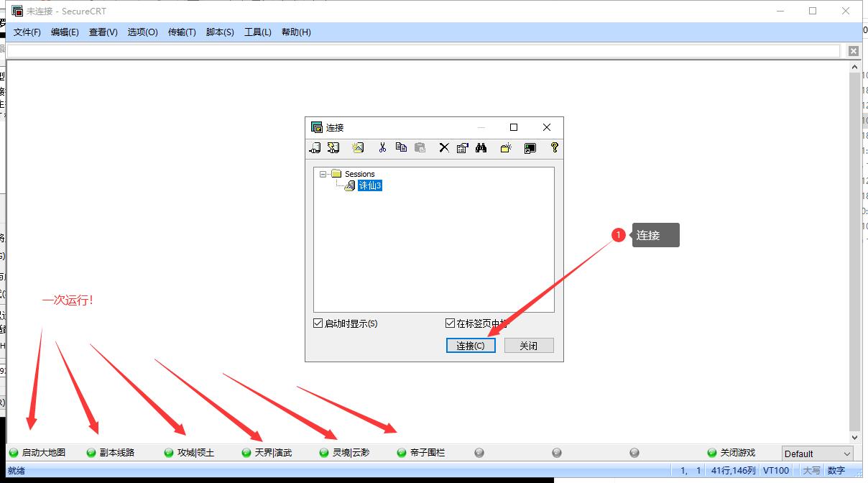Select the 诛仙3 session entry
The height and width of the screenshot is (483, 868).
point(369,185)
